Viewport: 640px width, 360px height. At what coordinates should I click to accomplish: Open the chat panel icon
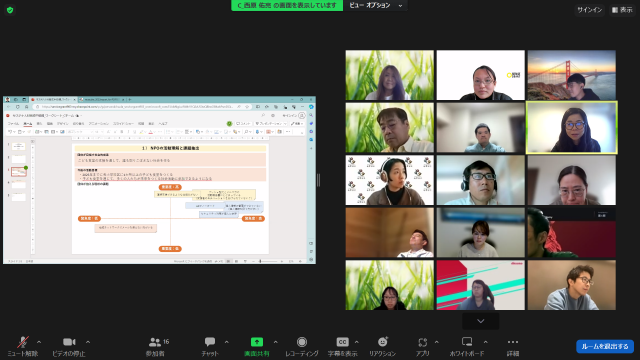point(210,342)
